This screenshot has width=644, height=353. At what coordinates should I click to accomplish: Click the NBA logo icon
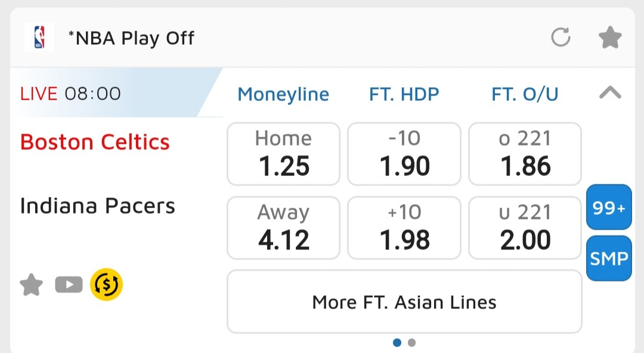coord(39,37)
